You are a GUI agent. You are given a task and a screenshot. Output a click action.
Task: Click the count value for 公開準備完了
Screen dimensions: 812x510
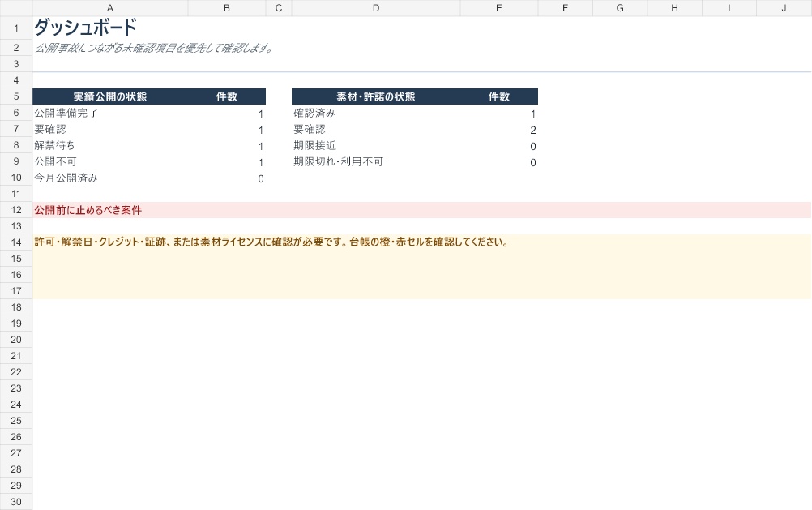coord(227,114)
